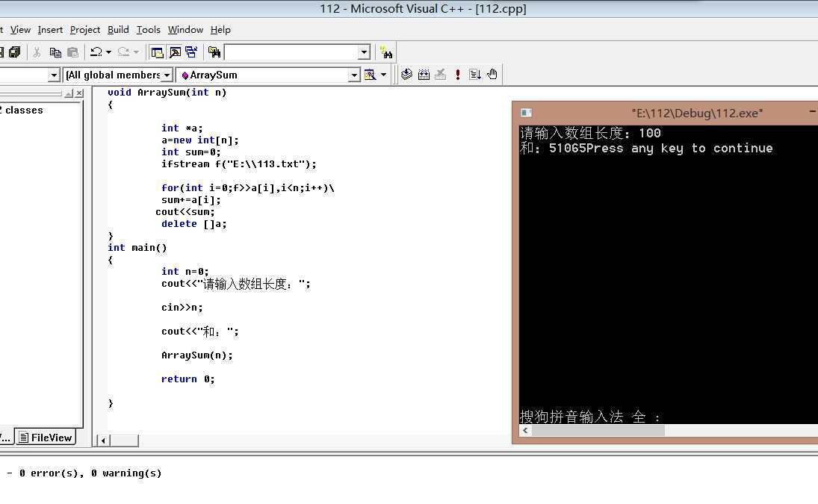Open the Insert menu
This screenshot has height=504, width=818.
(50, 30)
